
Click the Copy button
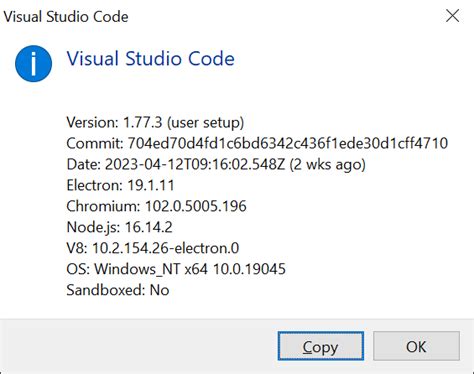320,346
